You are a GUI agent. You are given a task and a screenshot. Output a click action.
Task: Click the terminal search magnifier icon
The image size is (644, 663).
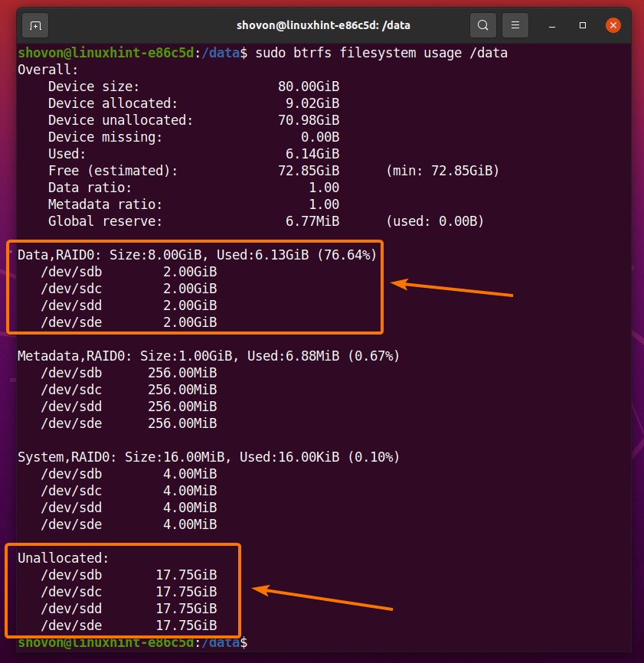(482, 25)
